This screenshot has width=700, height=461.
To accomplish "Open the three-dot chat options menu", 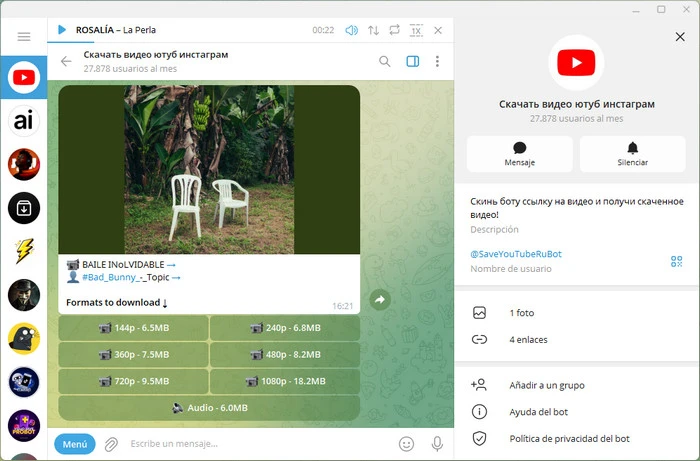I will pyautogui.click(x=437, y=61).
